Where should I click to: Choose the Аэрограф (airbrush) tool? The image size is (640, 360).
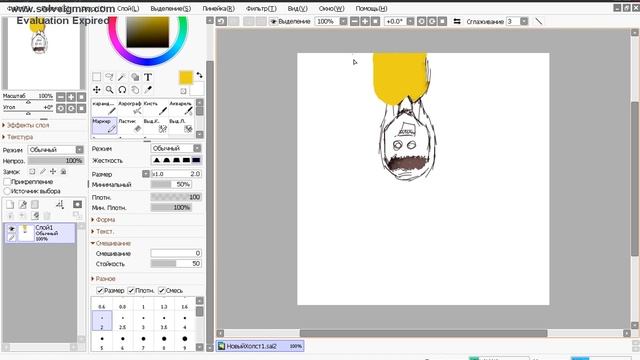pos(129,108)
